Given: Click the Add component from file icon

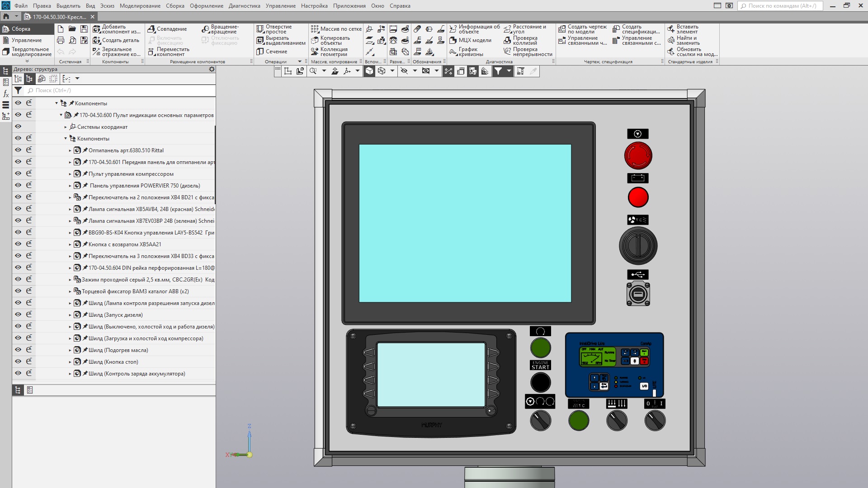Looking at the screenshot, I should tap(97, 29).
